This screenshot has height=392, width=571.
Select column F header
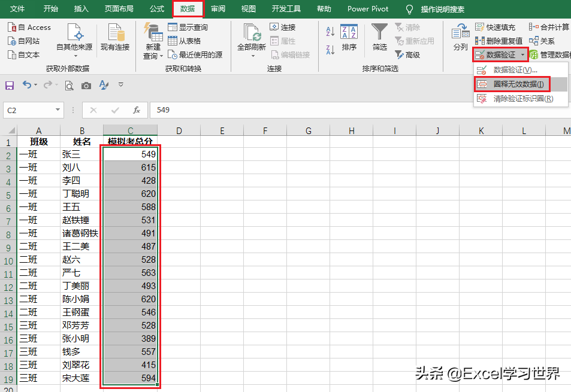(x=265, y=130)
